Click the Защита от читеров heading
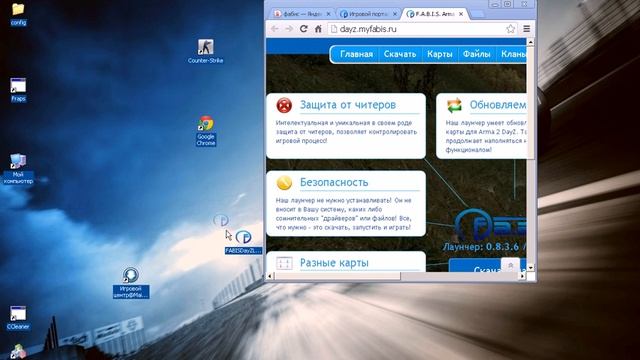This screenshot has width=640, height=360. (x=348, y=105)
